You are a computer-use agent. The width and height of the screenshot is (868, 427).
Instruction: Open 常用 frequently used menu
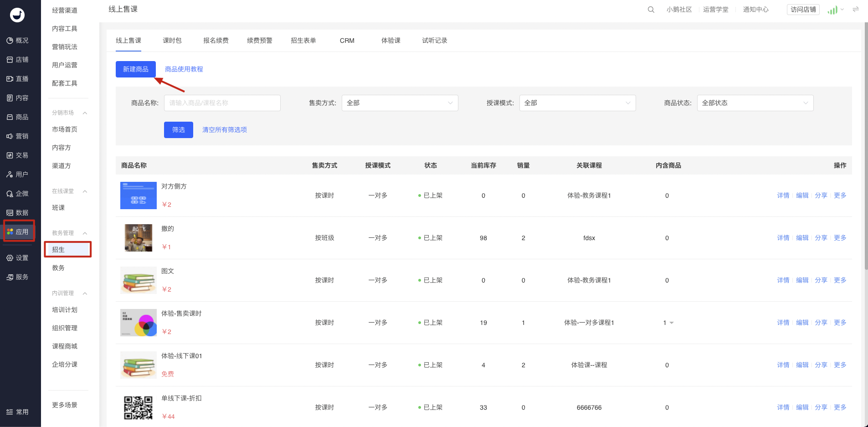pyautogui.click(x=17, y=412)
